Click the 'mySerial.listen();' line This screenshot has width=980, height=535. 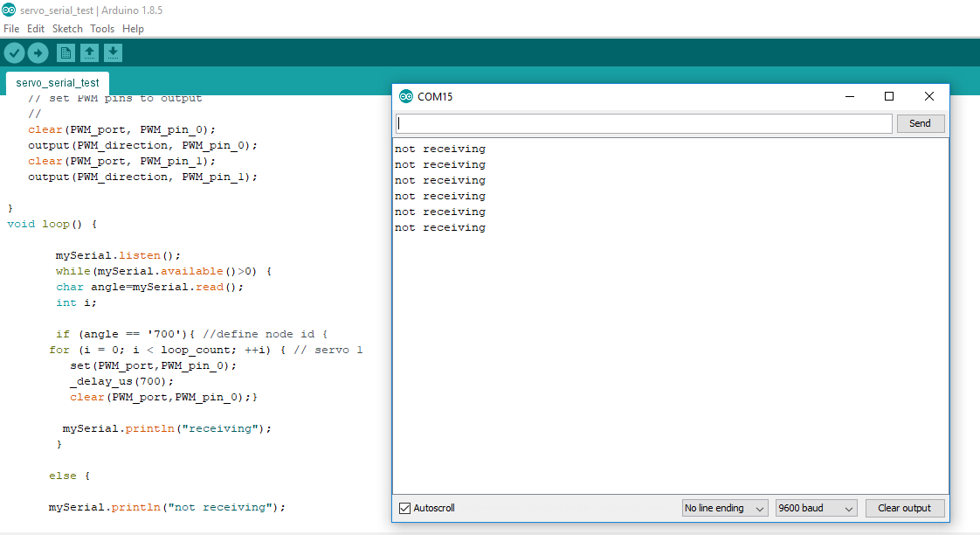(x=118, y=255)
